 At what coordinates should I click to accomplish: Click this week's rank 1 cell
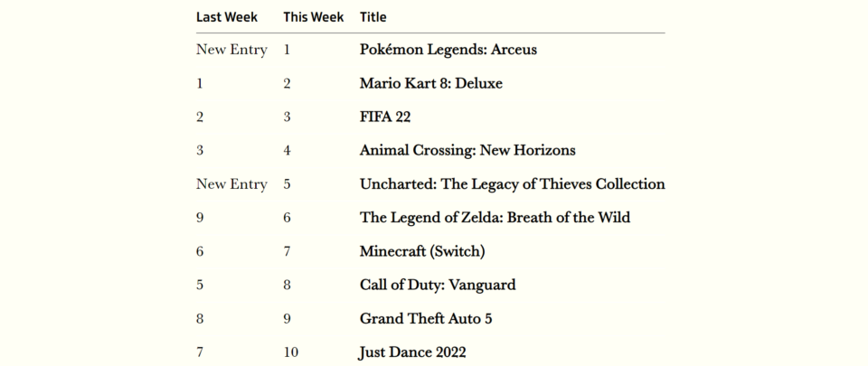point(287,50)
